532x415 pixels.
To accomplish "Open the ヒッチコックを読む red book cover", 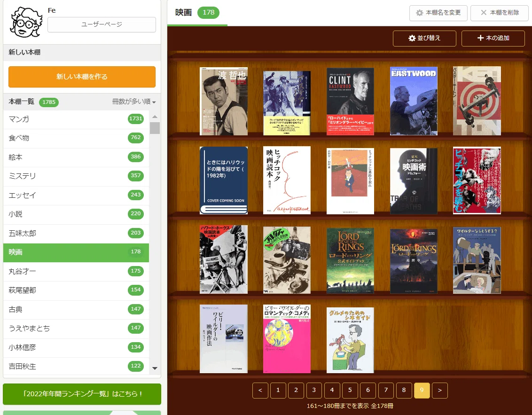I will click(477, 180).
